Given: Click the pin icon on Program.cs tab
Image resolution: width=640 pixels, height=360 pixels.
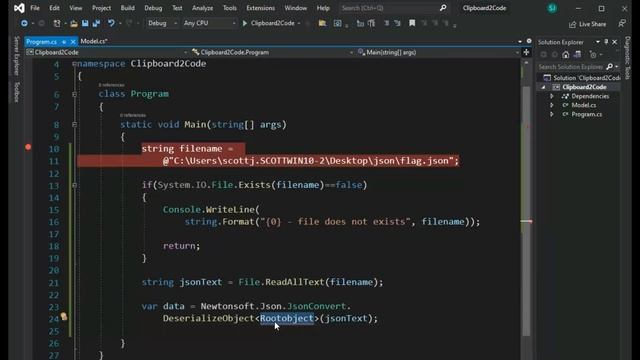Looking at the screenshot, I should point(64,42).
